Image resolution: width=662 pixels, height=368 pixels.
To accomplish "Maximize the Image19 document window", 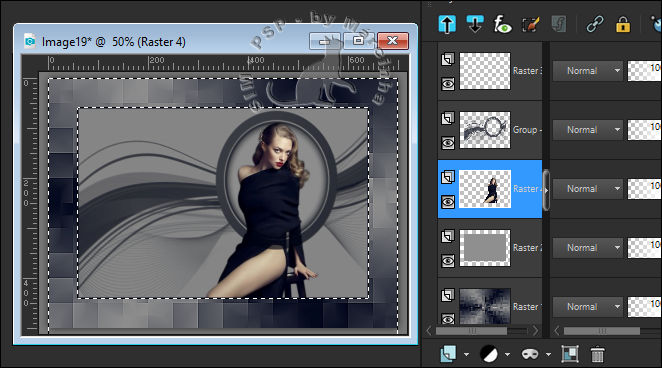I will 358,41.
